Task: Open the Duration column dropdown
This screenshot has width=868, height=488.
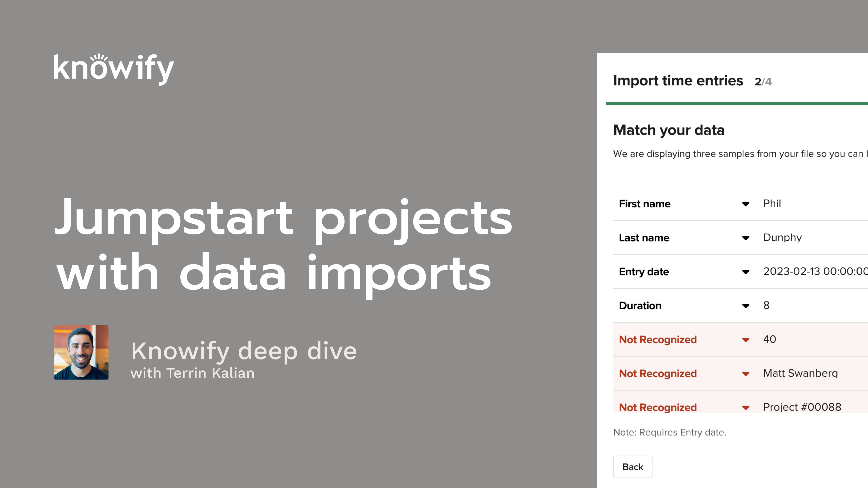Action: point(745,306)
